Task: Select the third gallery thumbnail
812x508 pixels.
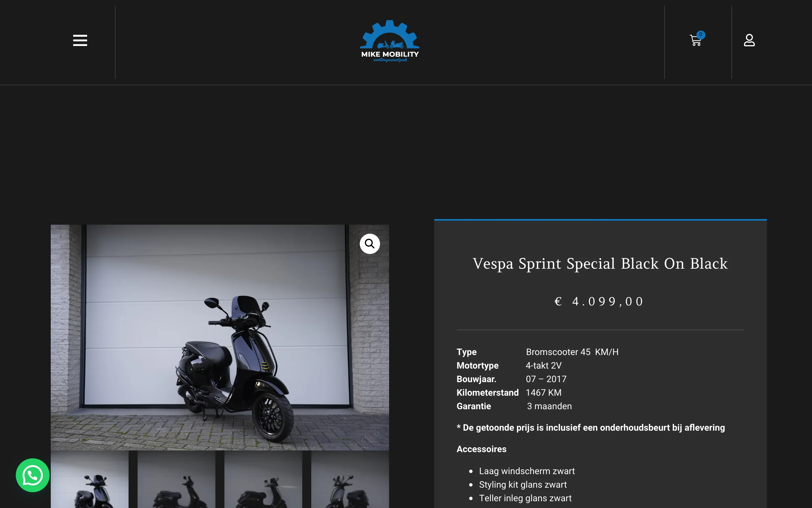Action: pos(263,479)
